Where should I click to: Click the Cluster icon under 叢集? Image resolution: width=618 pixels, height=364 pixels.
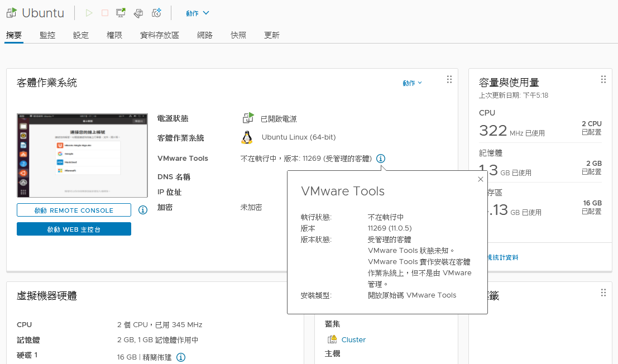332,339
